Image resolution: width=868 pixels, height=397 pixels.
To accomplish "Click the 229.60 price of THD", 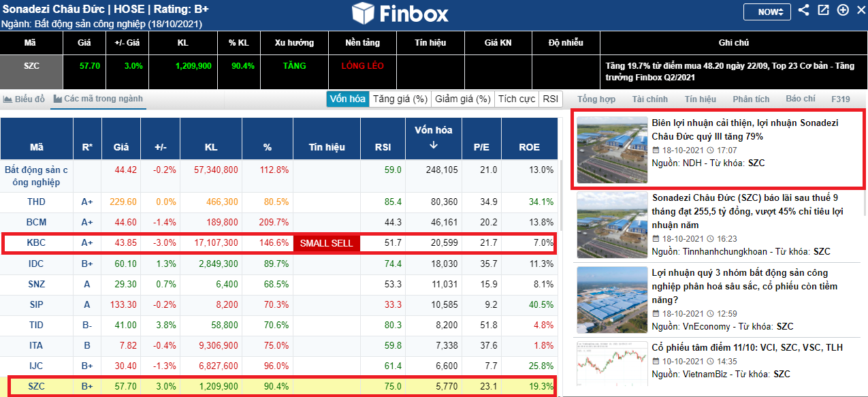I will [x=123, y=202].
